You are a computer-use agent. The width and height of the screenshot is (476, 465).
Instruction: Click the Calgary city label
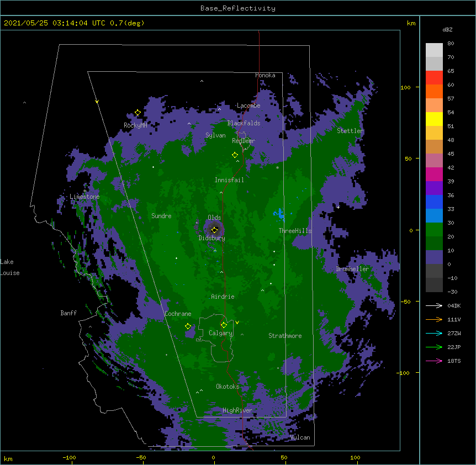point(220,333)
